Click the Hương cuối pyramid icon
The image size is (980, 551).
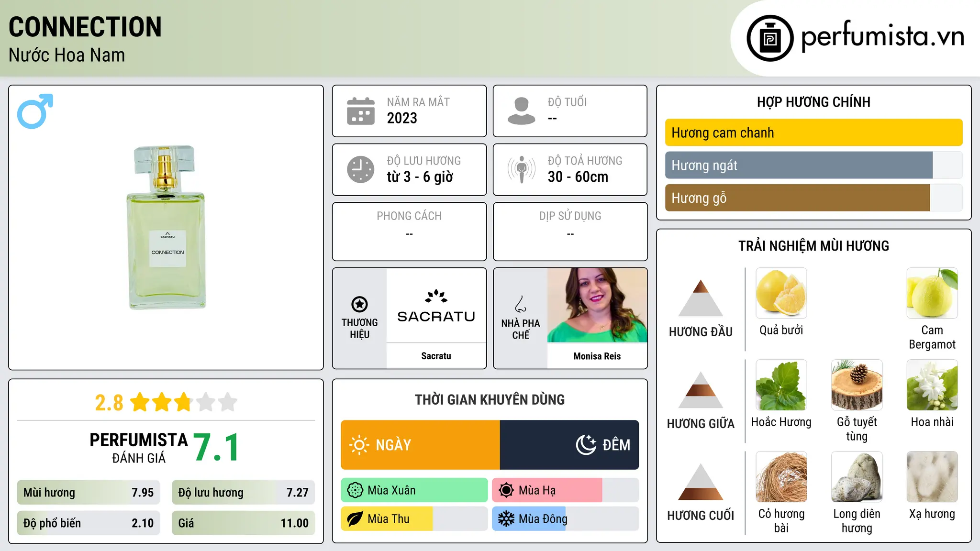(x=701, y=482)
